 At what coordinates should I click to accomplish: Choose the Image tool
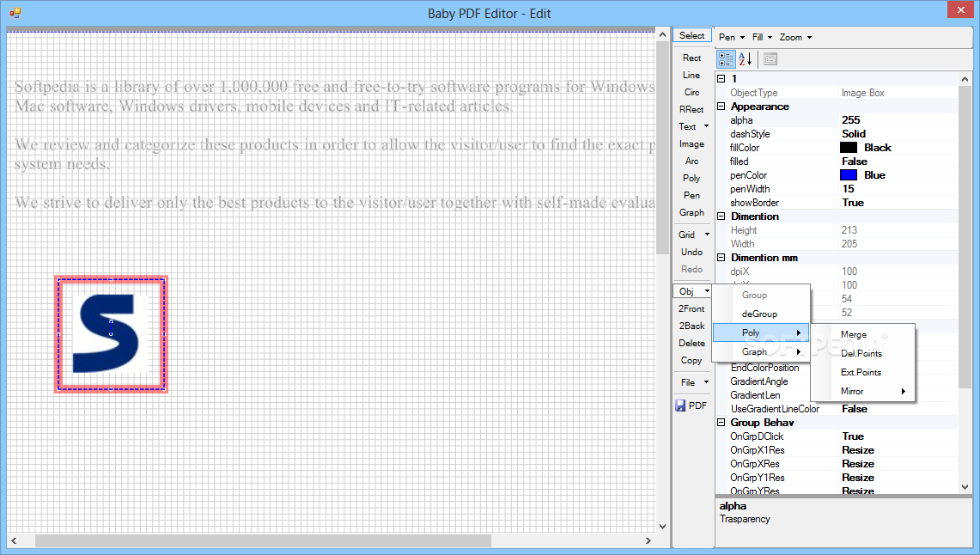pos(692,143)
